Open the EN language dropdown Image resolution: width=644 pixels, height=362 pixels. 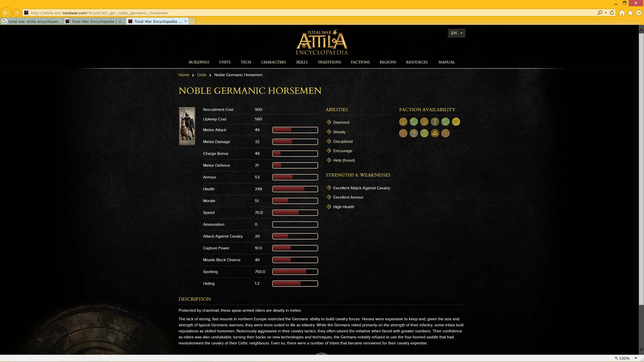pyautogui.click(x=456, y=33)
